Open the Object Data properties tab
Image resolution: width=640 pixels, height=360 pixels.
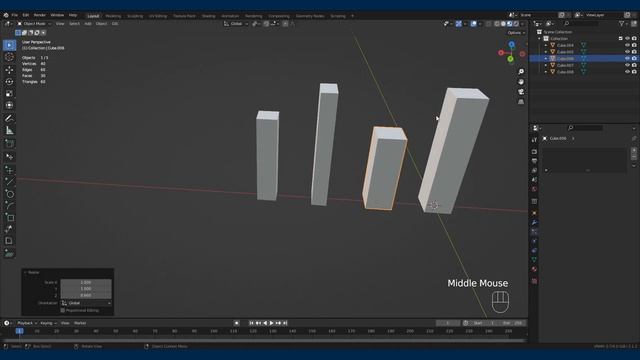(x=534, y=260)
